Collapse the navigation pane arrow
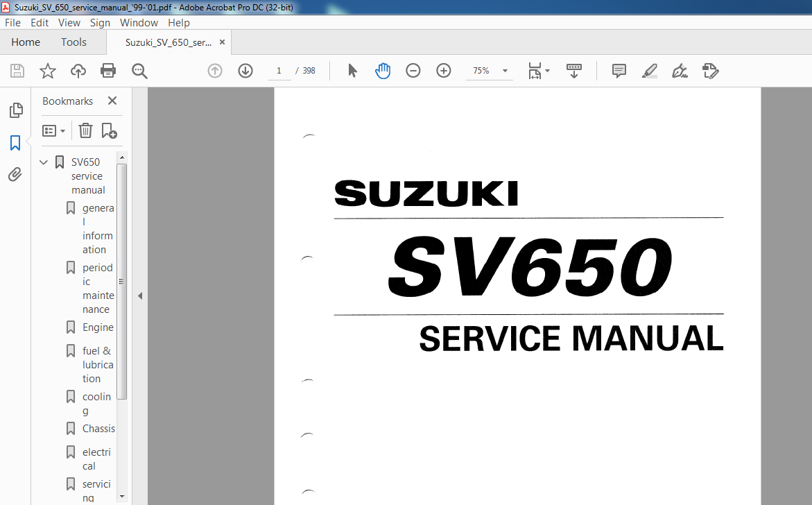 (140, 296)
